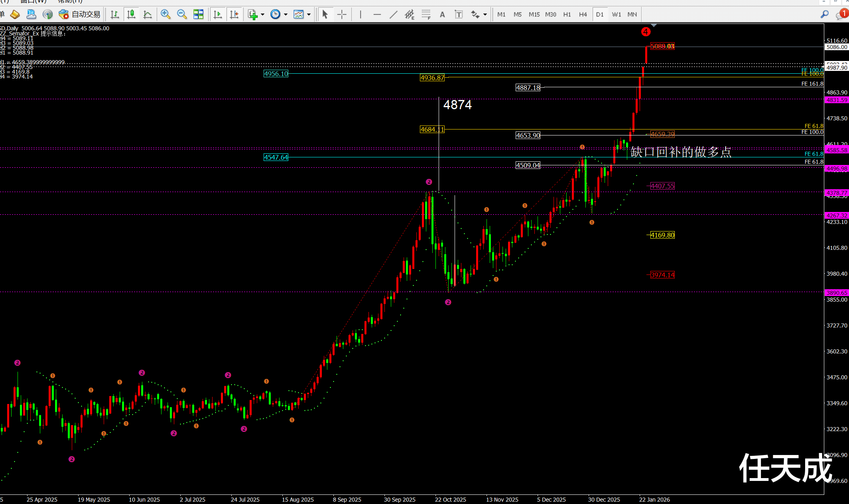Click the zoom out magnifier icon
Screen dimensions: 849x504
point(181,15)
